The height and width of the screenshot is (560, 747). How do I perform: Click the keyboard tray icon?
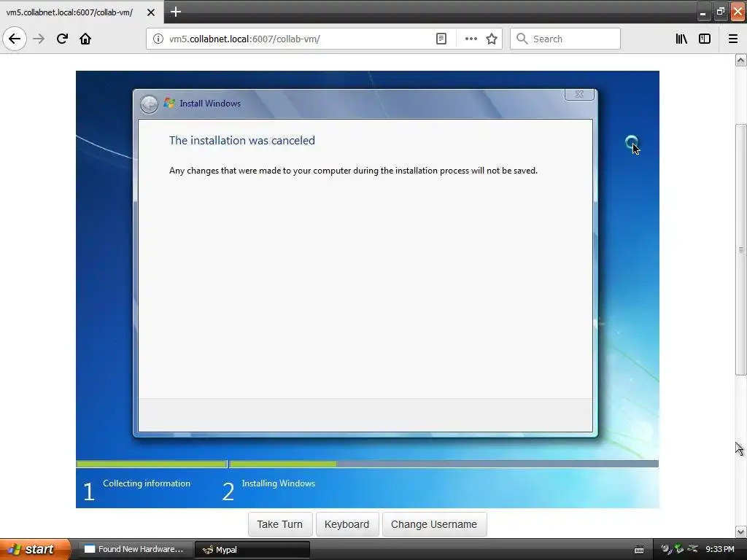(639, 550)
